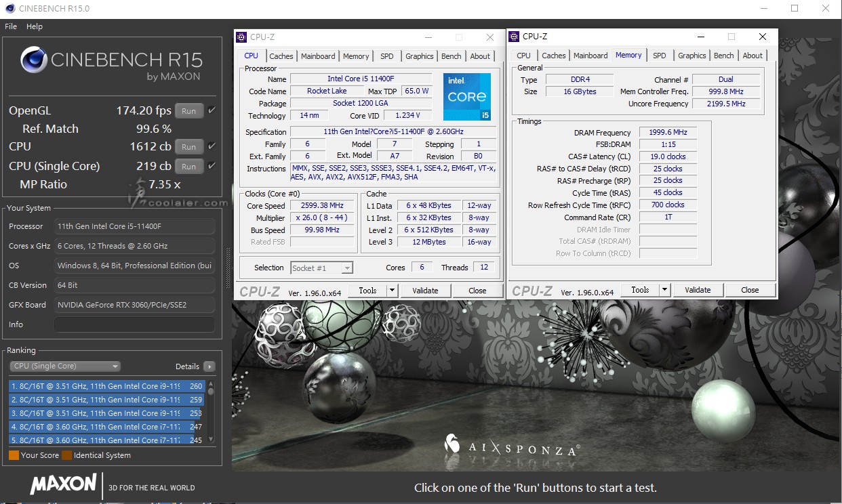The image size is (842, 504).
Task: Toggle the CPU test checkbox
Action: pos(212,146)
